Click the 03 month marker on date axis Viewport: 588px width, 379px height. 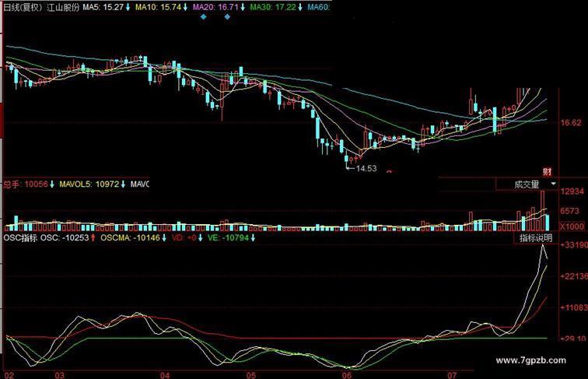[60, 375]
